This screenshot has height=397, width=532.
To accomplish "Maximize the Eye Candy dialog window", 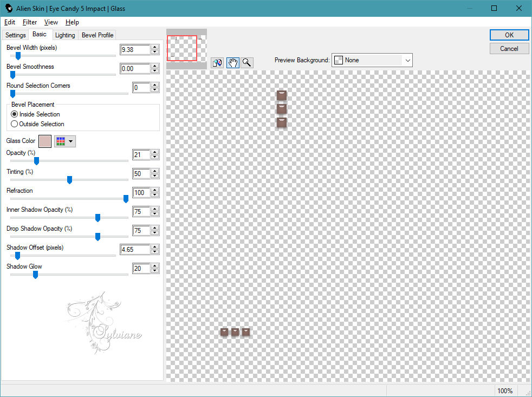I will pyautogui.click(x=494, y=8).
